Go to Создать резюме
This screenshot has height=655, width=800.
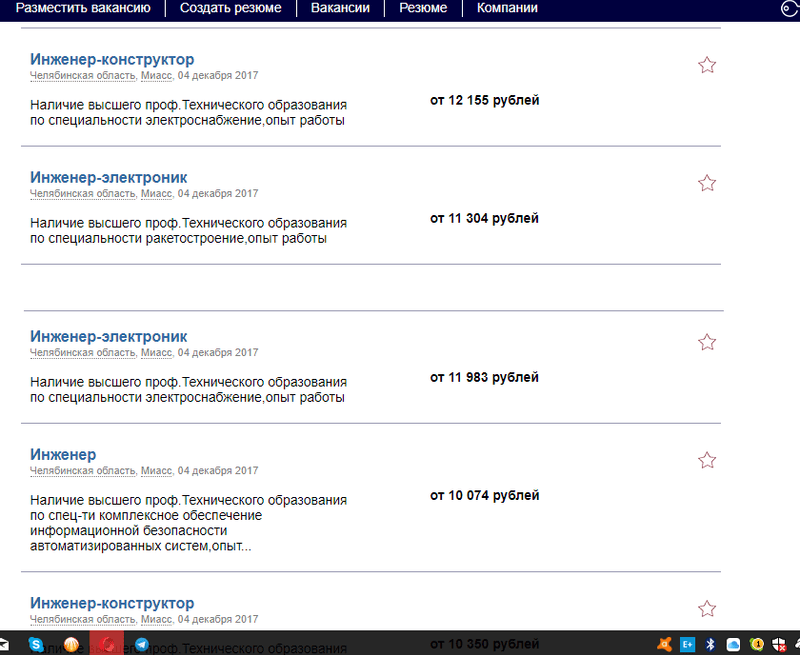pyautogui.click(x=231, y=8)
